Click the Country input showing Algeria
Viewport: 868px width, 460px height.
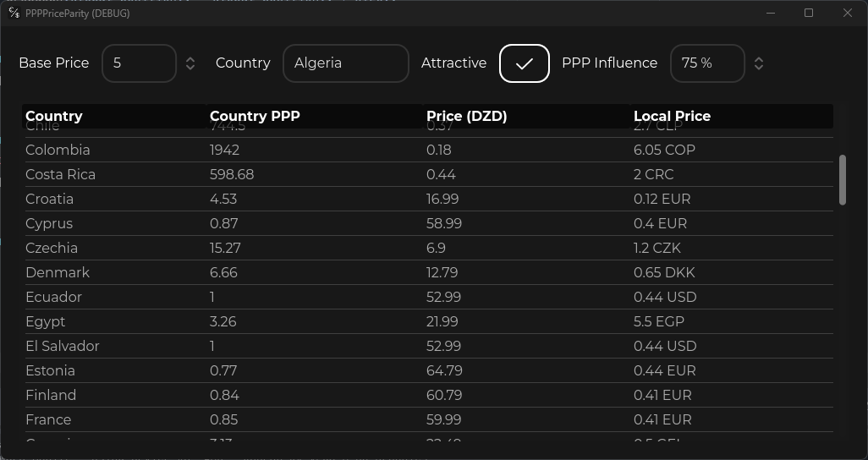345,63
